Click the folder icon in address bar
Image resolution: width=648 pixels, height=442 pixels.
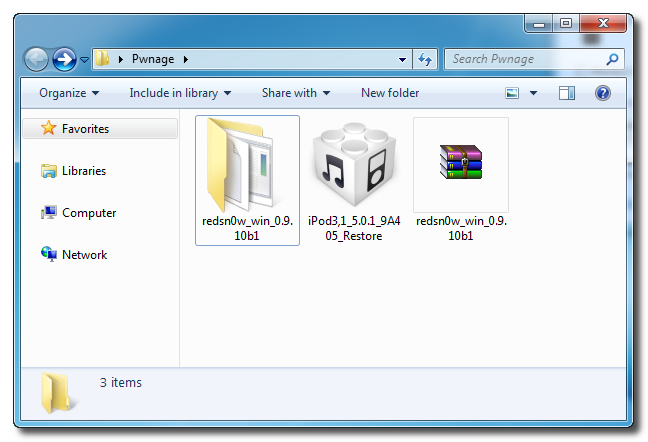coord(102,59)
